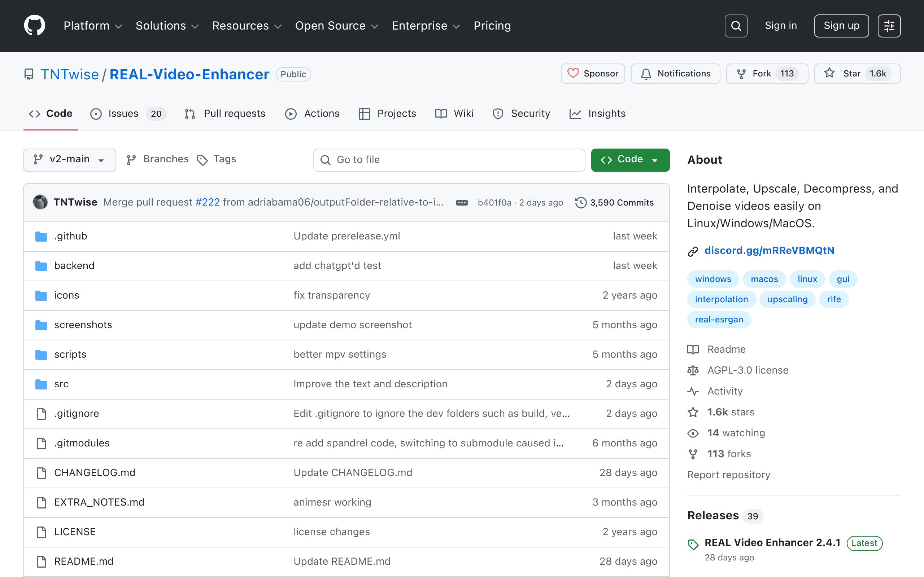Click the Tags label icon
Image resolution: width=924 pixels, height=577 pixels.
[202, 160]
